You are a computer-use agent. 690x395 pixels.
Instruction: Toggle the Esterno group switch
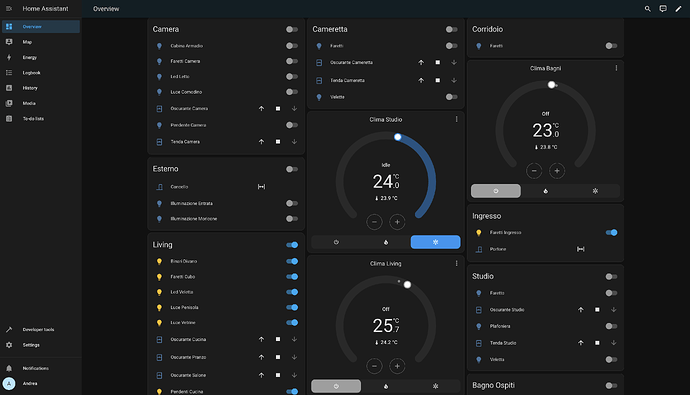[292, 169]
